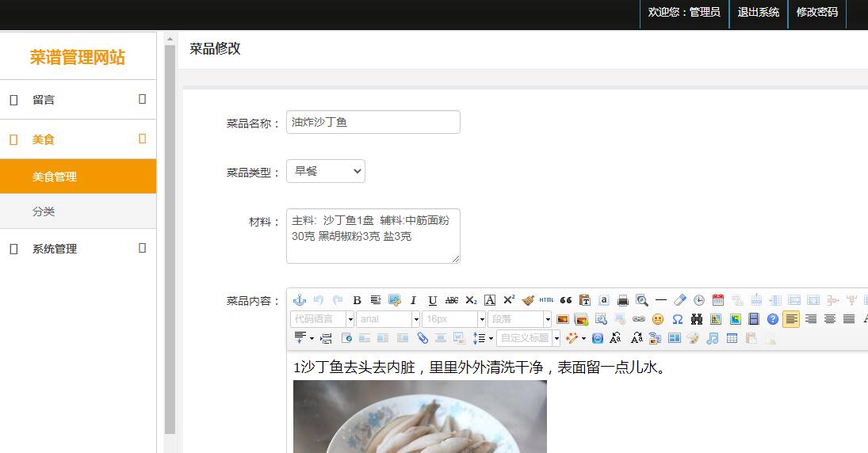Click the 欢迎您：管理员 header item
868x453 pixels.
coord(684,12)
